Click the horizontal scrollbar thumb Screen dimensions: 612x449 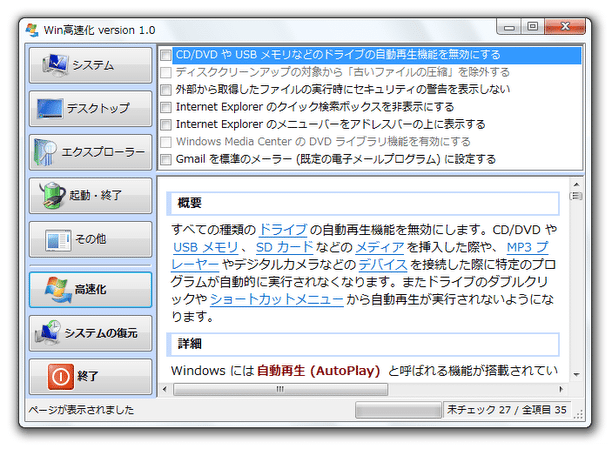click(x=281, y=389)
